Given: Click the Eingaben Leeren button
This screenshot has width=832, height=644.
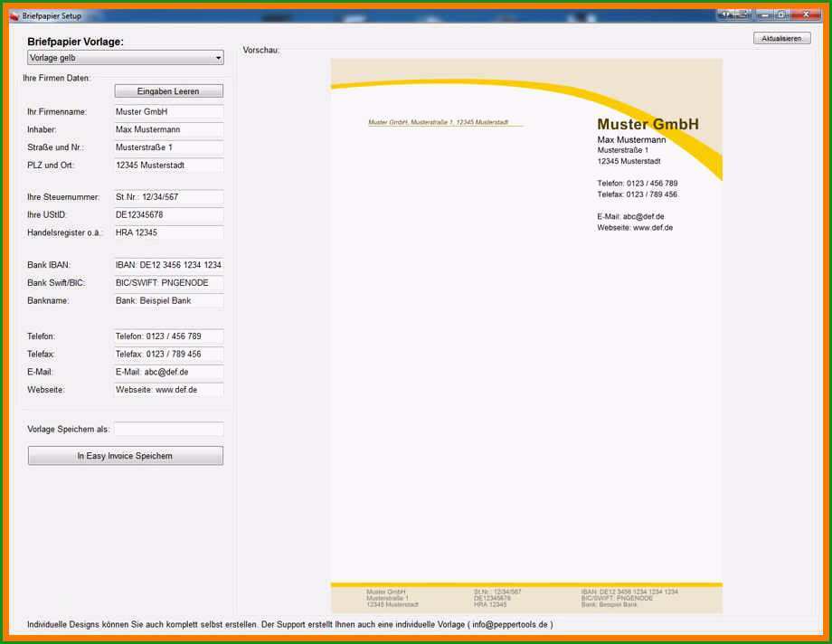Looking at the screenshot, I should [169, 91].
